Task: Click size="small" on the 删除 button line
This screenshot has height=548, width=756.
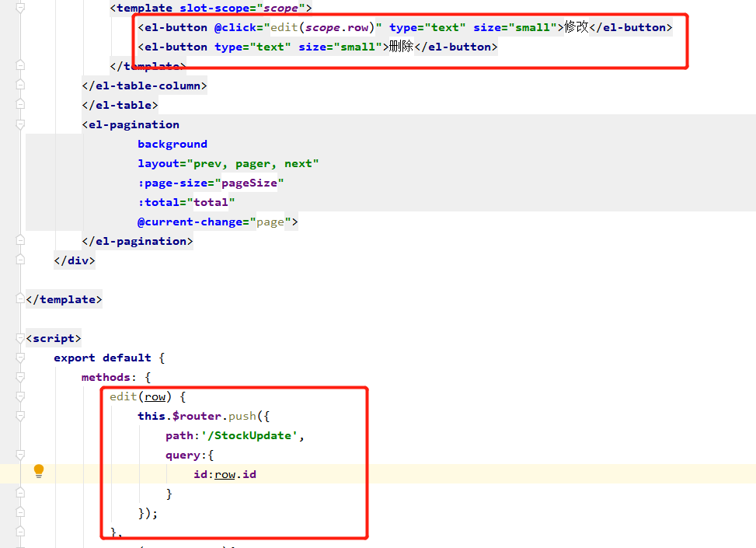Action: click(x=340, y=47)
